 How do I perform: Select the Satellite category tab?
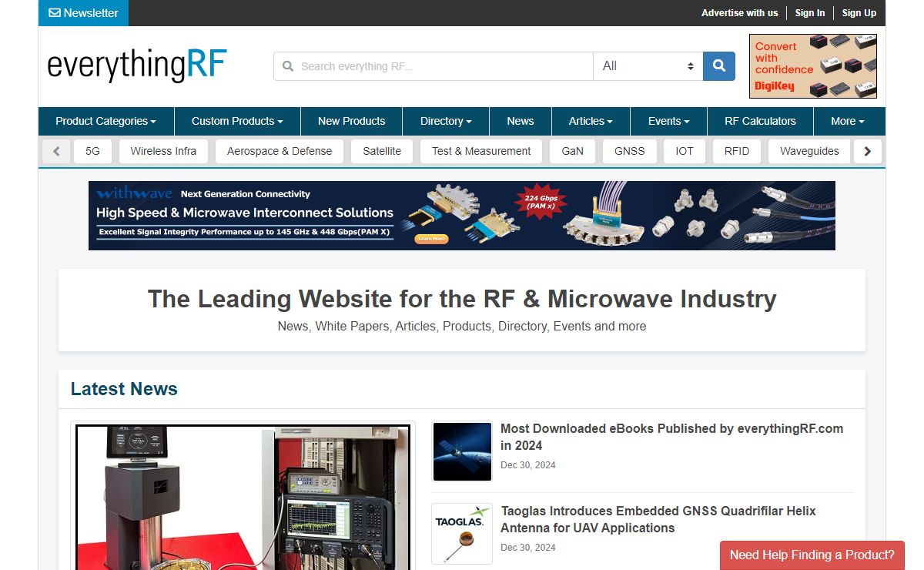click(382, 151)
